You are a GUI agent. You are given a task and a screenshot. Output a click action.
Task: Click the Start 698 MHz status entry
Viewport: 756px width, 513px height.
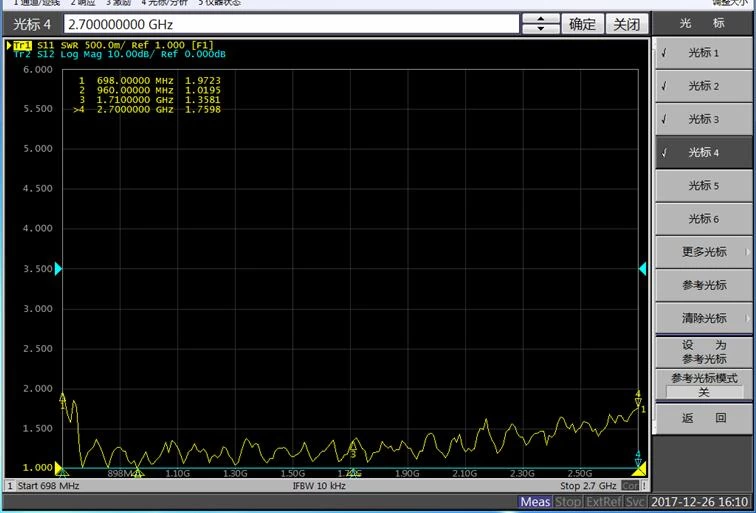point(48,486)
